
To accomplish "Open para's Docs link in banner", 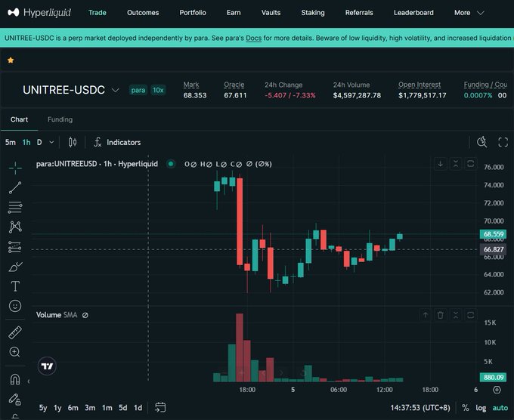I will pos(254,38).
